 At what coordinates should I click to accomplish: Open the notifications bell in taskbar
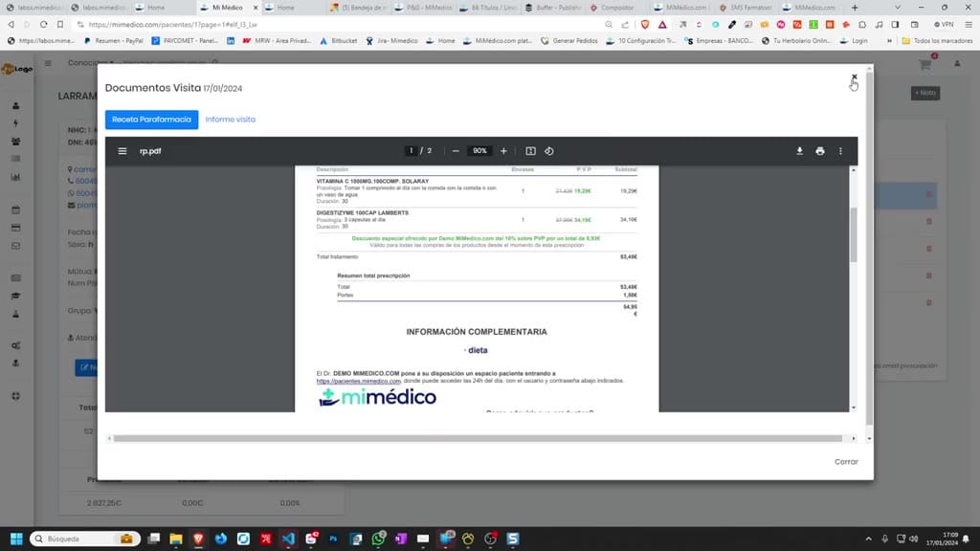coord(967,539)
